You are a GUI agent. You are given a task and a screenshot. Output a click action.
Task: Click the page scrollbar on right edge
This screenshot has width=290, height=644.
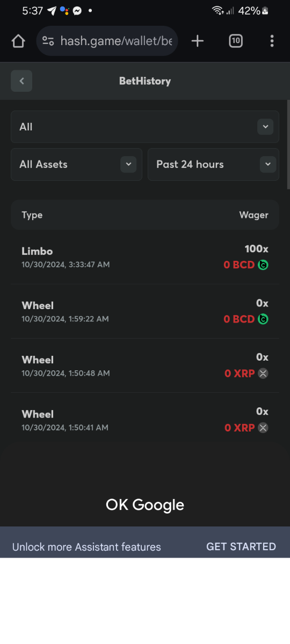pos(288,145)
